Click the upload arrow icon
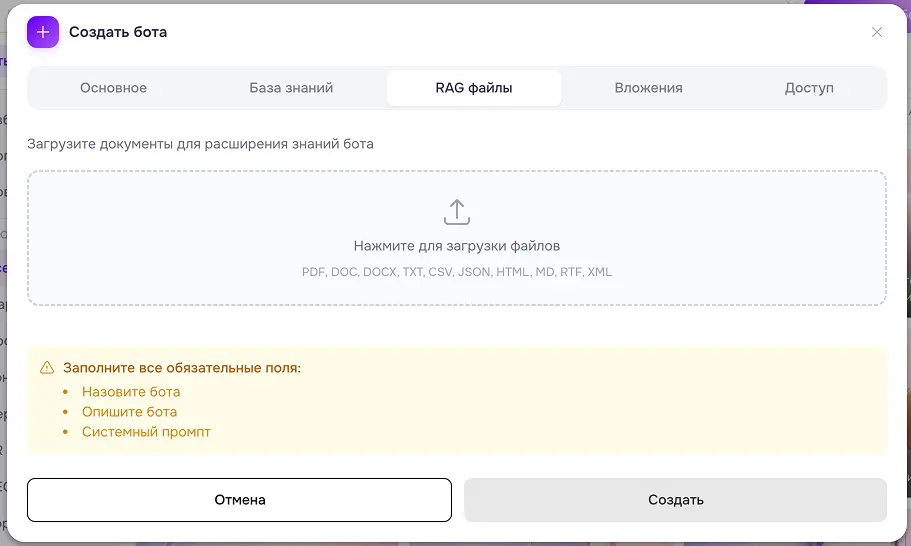This screenshot has width=911, height=546. point(457,212)
